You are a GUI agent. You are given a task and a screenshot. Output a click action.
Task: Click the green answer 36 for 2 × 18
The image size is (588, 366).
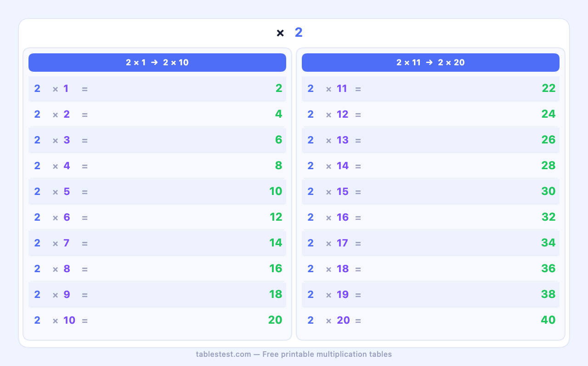point(548,269)
